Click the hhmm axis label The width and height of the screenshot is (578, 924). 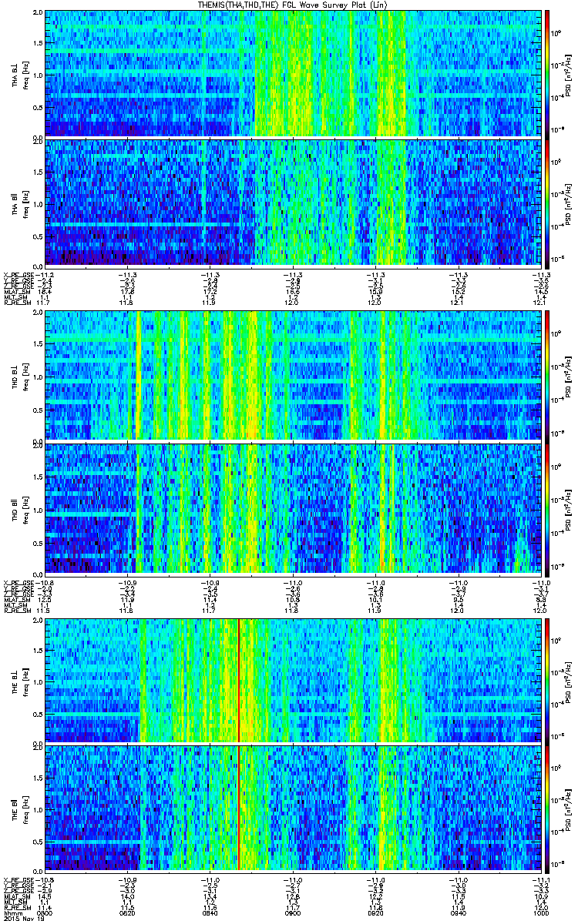(x=12, y=912)
